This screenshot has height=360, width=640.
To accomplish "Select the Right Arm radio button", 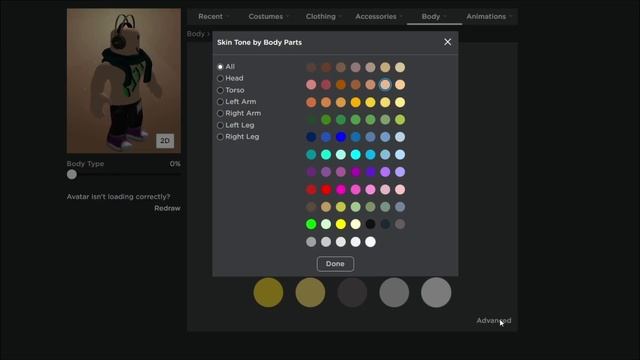I will click(x=220, y=113).
